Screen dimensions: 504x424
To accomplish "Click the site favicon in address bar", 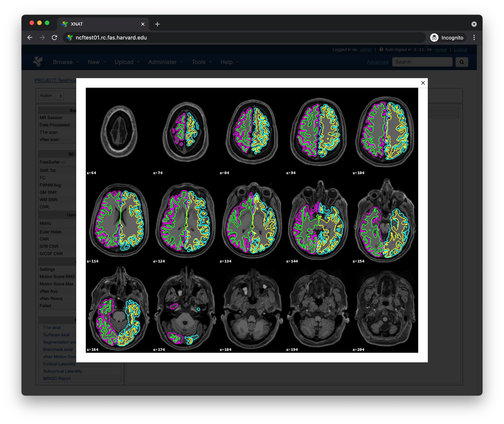I will [x=70, y=38].
